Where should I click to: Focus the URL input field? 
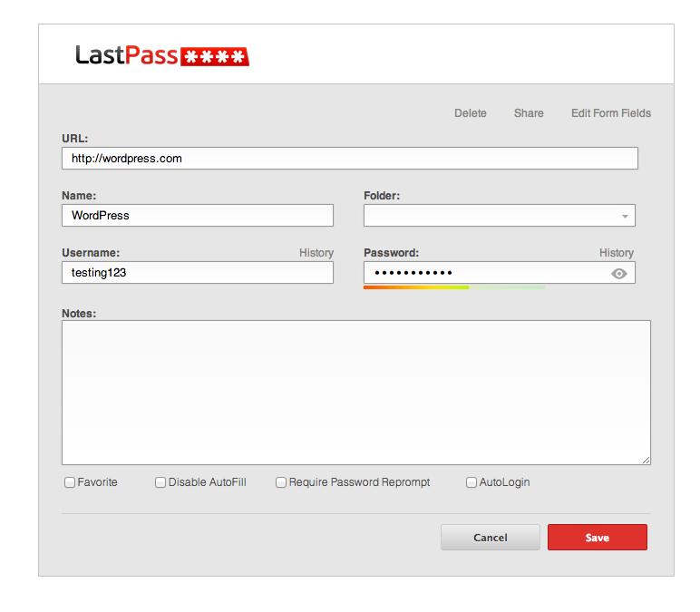point(349,159)
